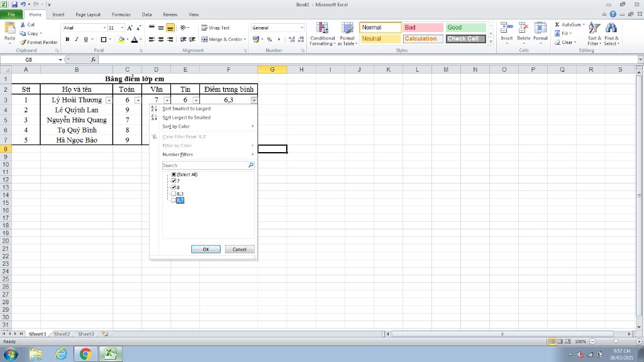Select Sort Smallest to Largest
This screenshot has width=644, height=362.
186,109
